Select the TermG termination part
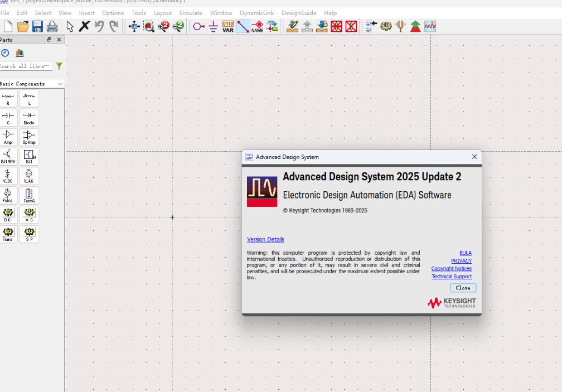The height and width of the screenshot is (392, 562). point(28,195)
